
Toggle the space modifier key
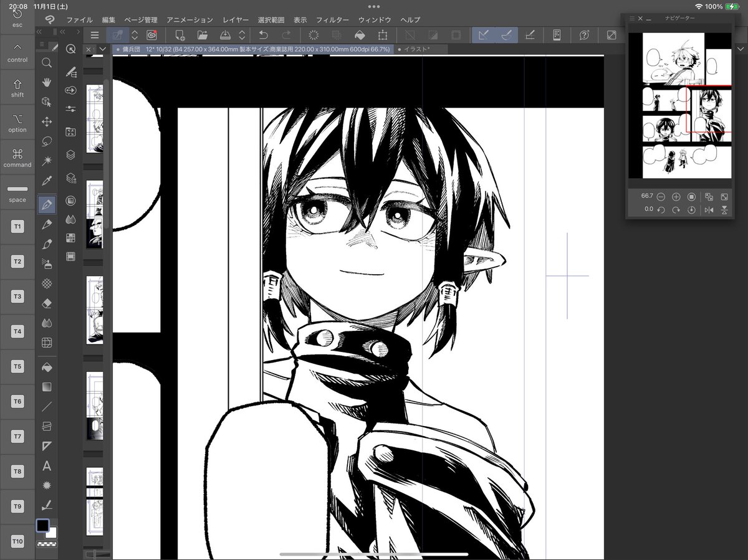tap(17, 192)
